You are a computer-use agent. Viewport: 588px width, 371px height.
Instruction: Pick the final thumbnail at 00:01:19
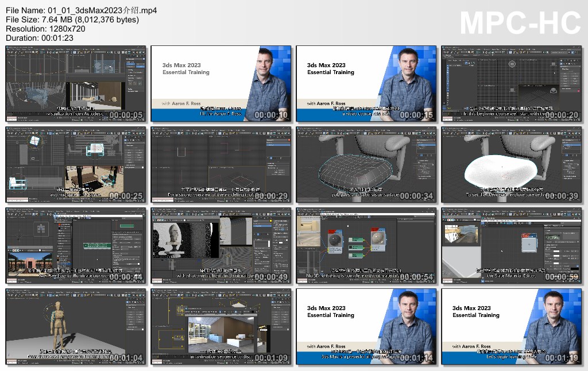click(x=512, y=327)
